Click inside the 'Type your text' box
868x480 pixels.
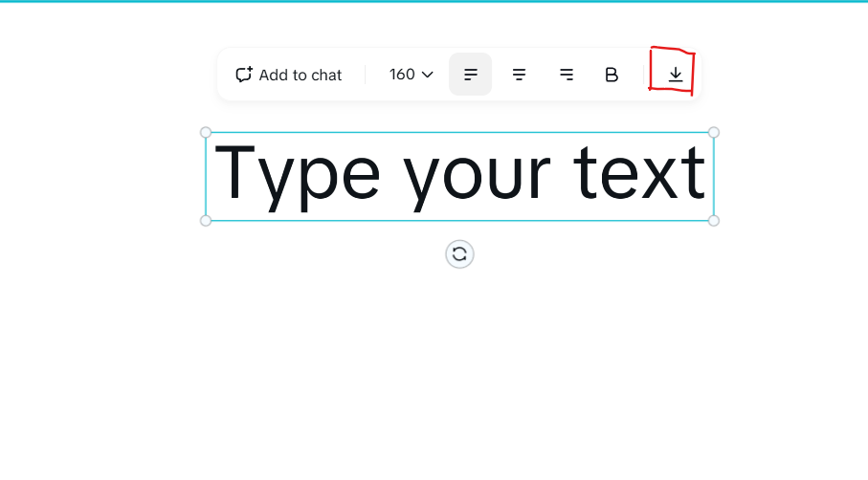(x=459, y=176)
